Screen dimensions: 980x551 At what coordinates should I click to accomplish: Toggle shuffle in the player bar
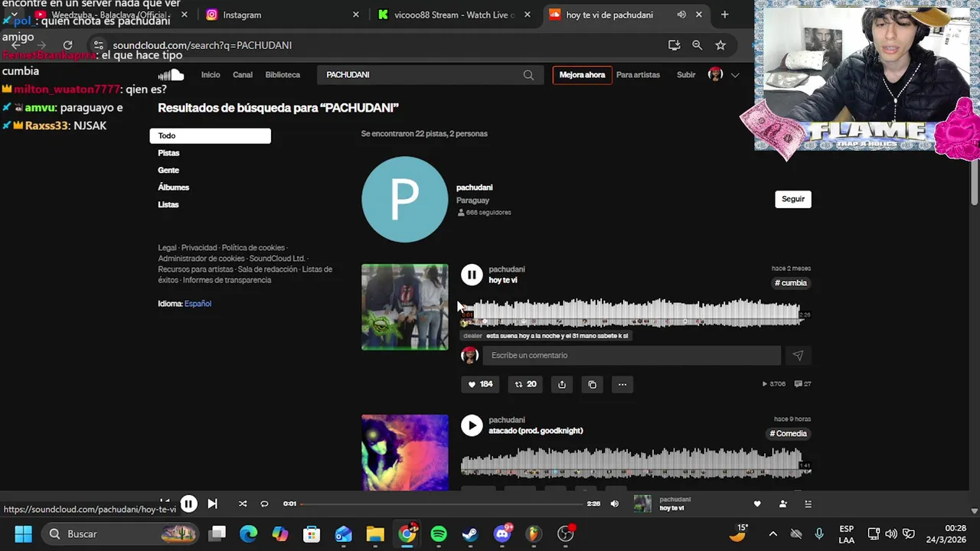243,504
